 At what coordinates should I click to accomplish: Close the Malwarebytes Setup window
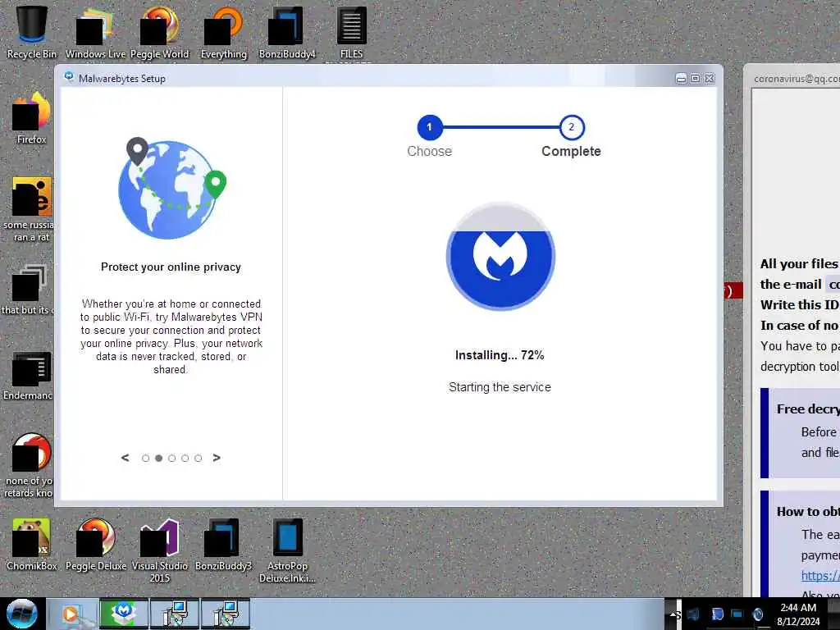pos(710,78)
